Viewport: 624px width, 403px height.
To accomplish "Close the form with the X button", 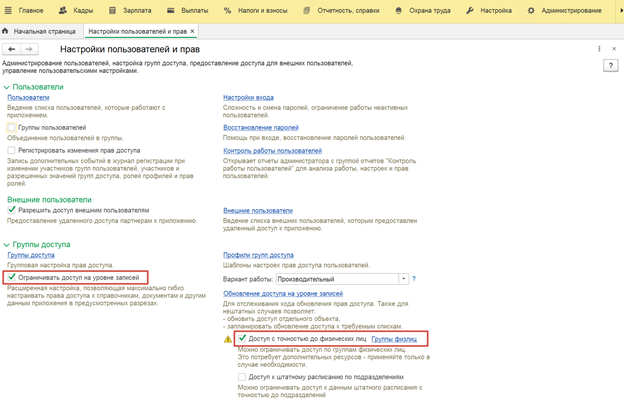I will pos(614,49).
